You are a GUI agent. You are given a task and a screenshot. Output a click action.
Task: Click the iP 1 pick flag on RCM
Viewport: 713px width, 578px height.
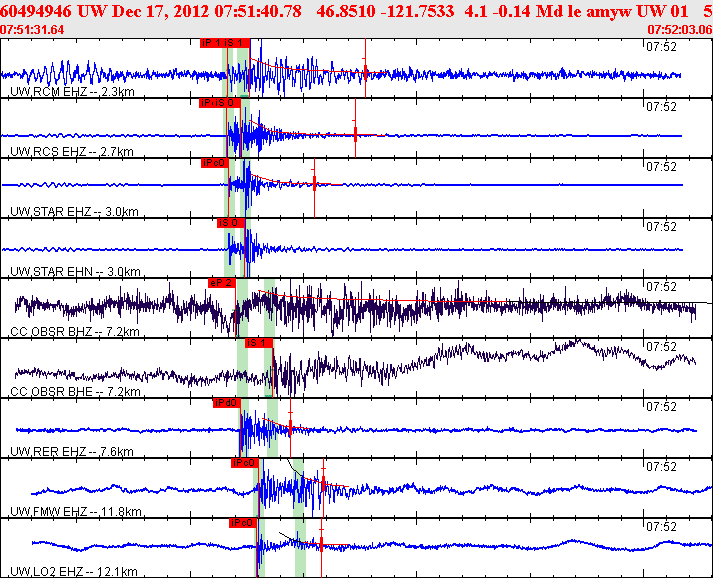coord(211,44)
